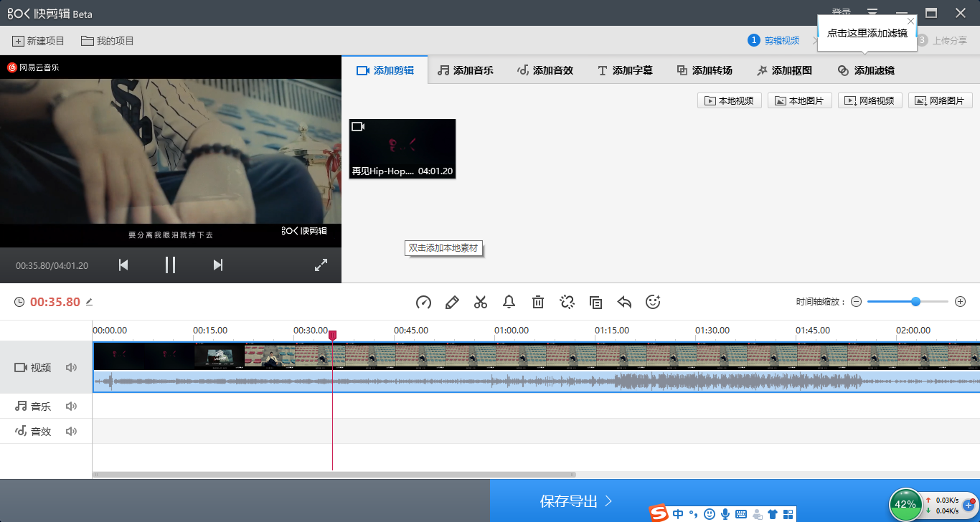Mute the 音乐 track

point(71,406)
